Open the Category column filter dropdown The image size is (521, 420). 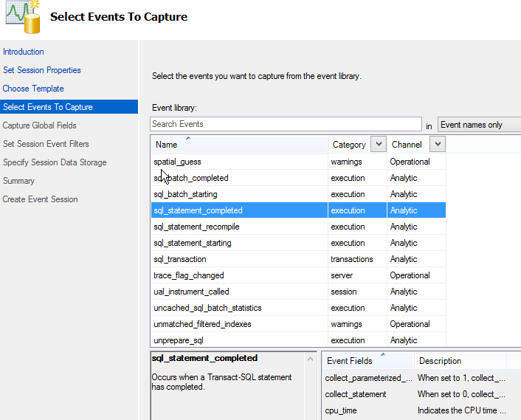click(378, 145)
